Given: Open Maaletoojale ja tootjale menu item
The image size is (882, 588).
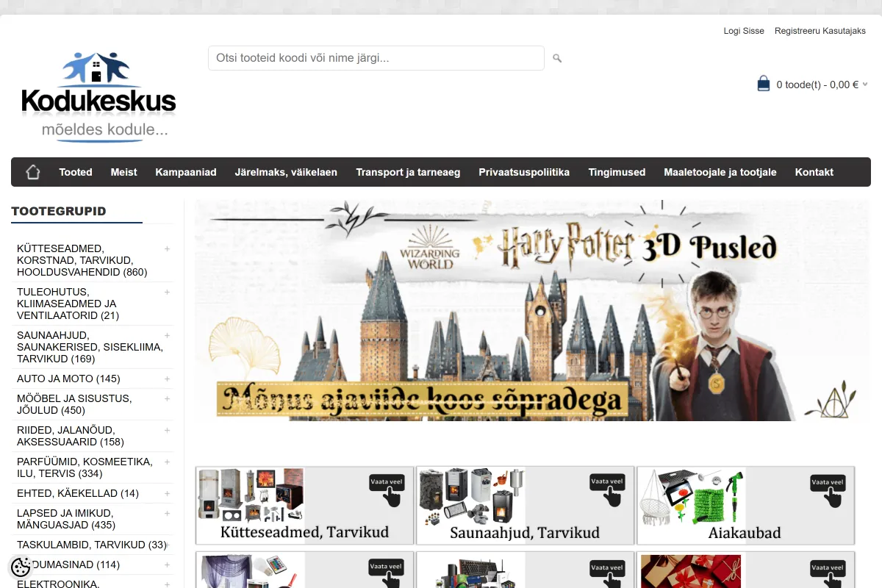Looking at the screenshot, I should [x=720, y=172].
